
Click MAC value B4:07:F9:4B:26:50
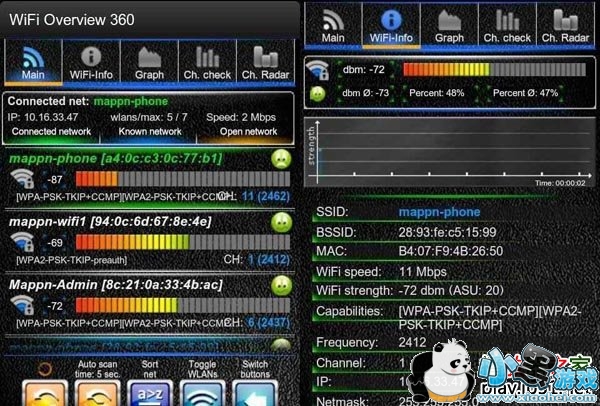(x=451, y=251)
